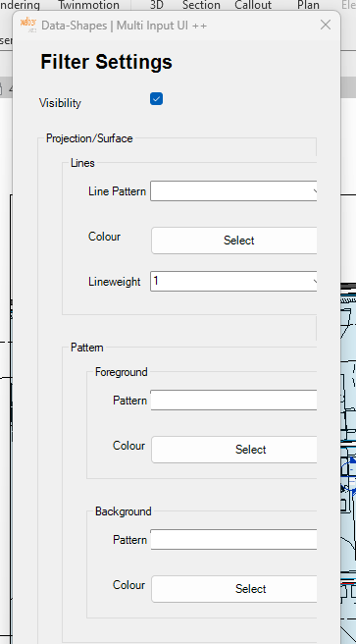Click the Background Pattern input field
This screenshot has height=644, width=356.
click(x=233, y=539)
